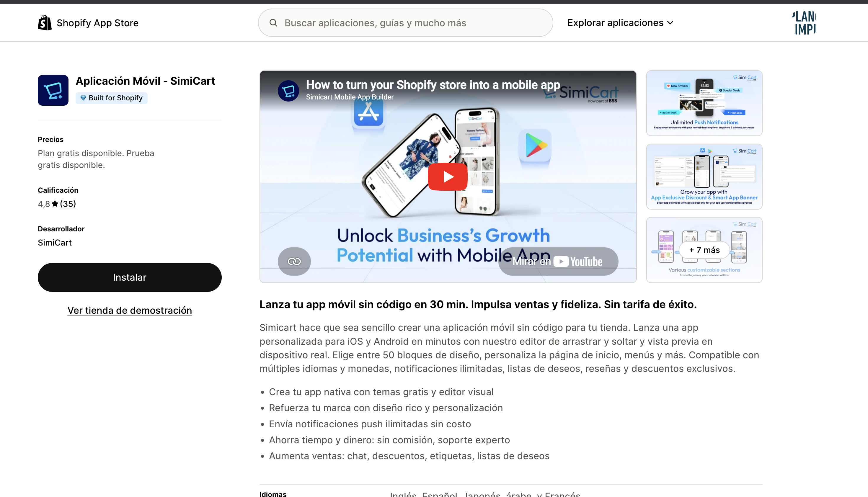Viewport: 868px width, 497px height.
Task: Click the Simicart Mobile App Builder channel name
Action: pyautogui.click(x=350, y=97)
